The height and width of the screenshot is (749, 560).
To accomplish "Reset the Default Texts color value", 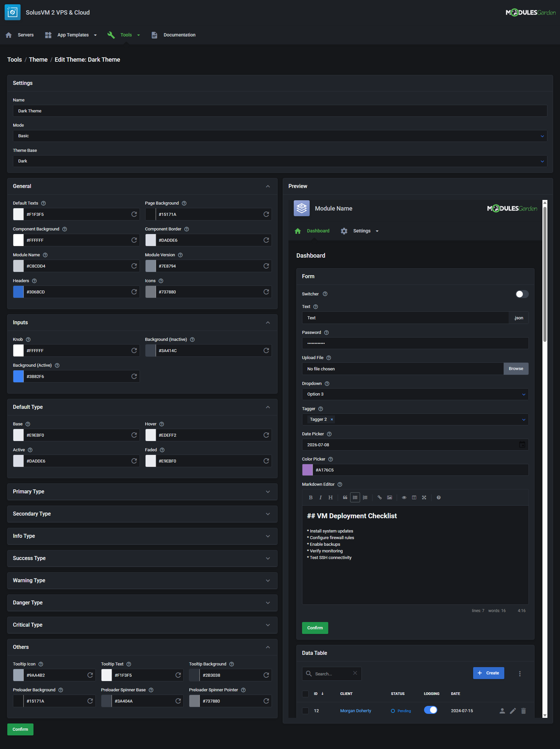I will point(134,214).
